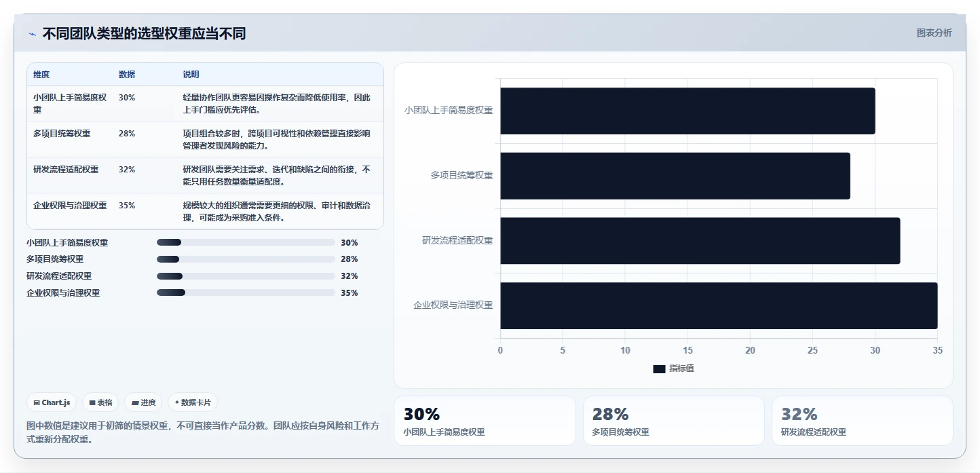Click description starting 项目组合较多时
This screenshot has height=473, width=980.
(277, 139)
